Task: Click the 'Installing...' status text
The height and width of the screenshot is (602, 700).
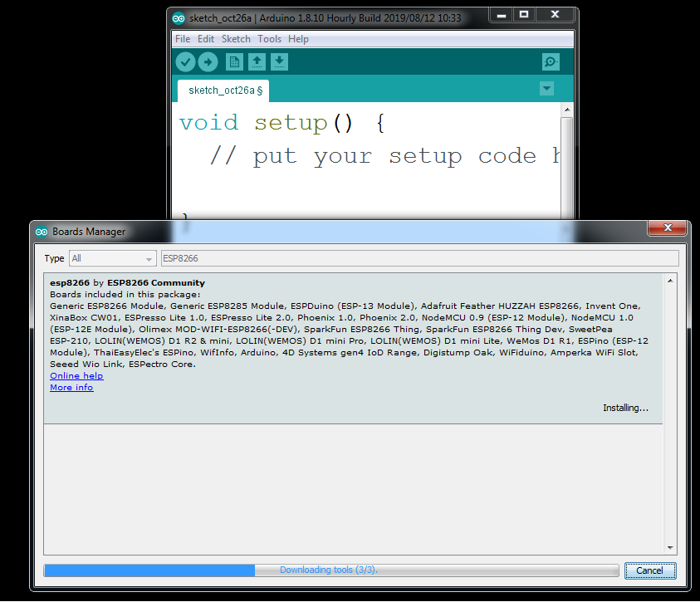Action: pyautogui.click(x=625, y=408)
